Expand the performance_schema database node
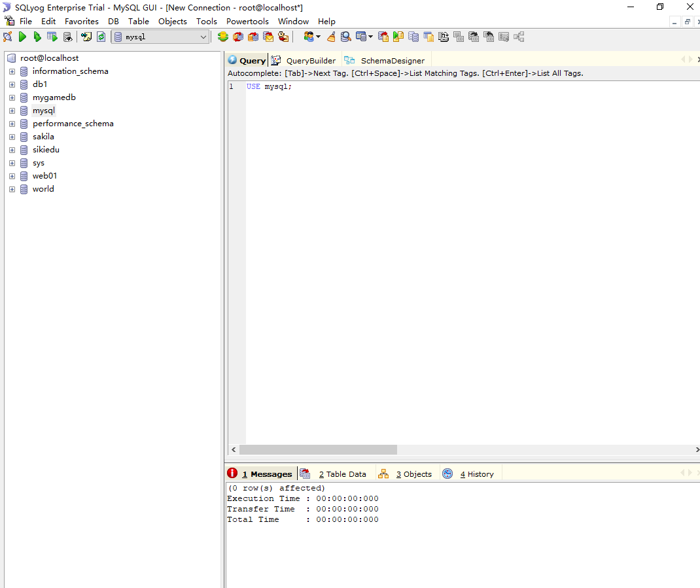The width and height of the screenshot is (700, 588). click(12, 124)
